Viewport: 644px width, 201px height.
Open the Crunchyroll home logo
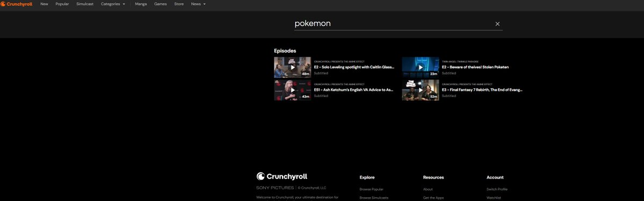click(x=17, y=4)
